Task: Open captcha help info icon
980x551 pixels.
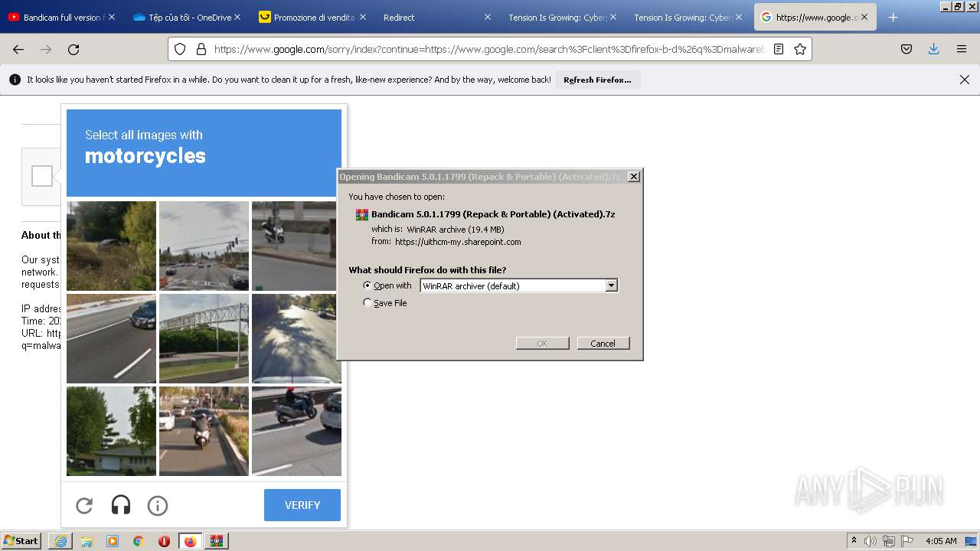Action: pos(158,505)
